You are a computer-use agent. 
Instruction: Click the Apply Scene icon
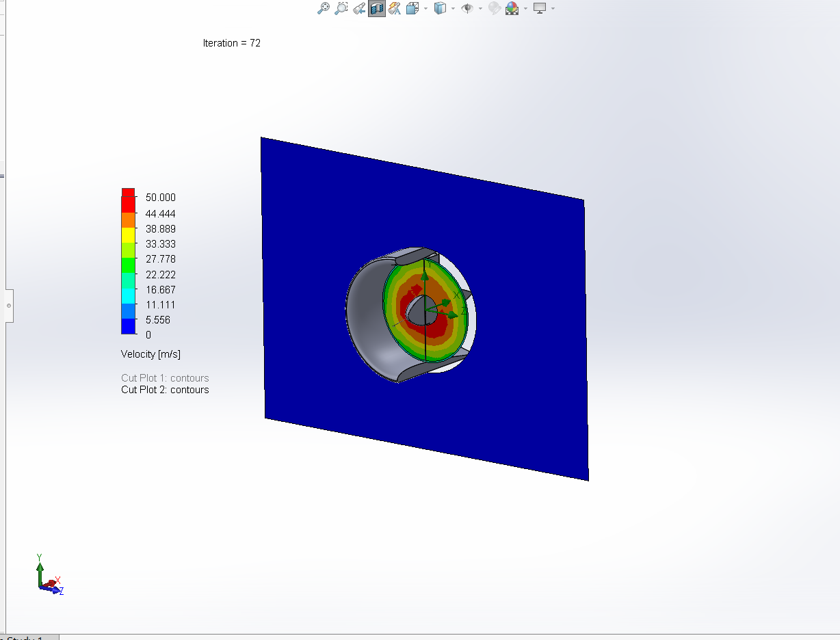pyautogui.click(x=512, y=8)
